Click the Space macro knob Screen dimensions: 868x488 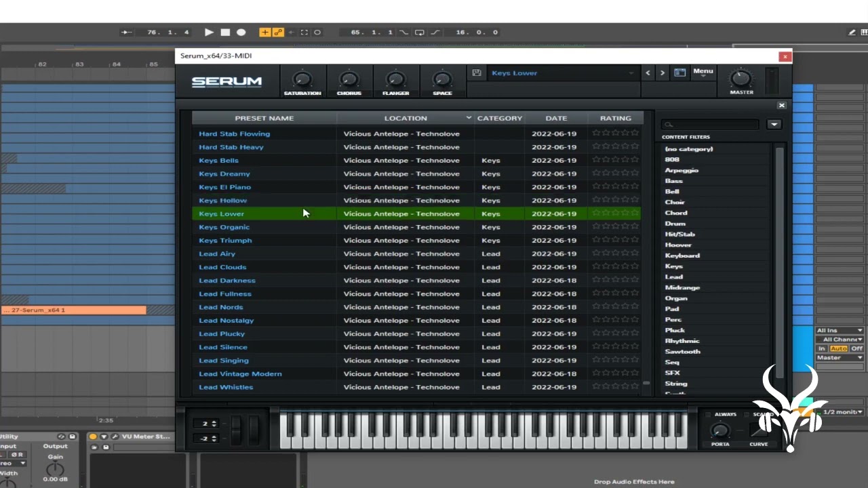coord(442,79)
